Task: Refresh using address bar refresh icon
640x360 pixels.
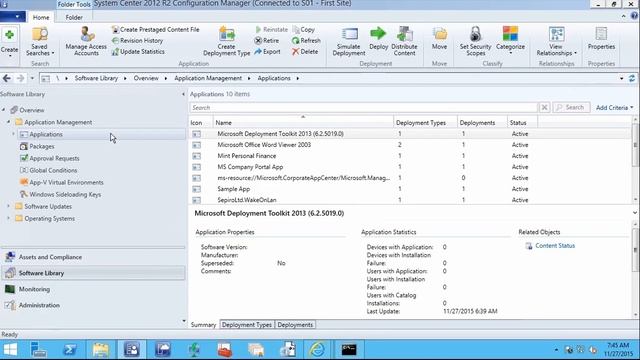Action: (632, 78)
